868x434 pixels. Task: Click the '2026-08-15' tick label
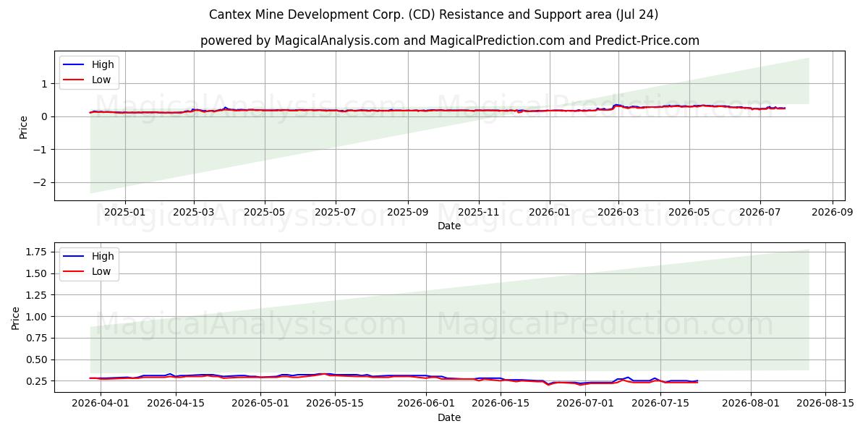826,404
